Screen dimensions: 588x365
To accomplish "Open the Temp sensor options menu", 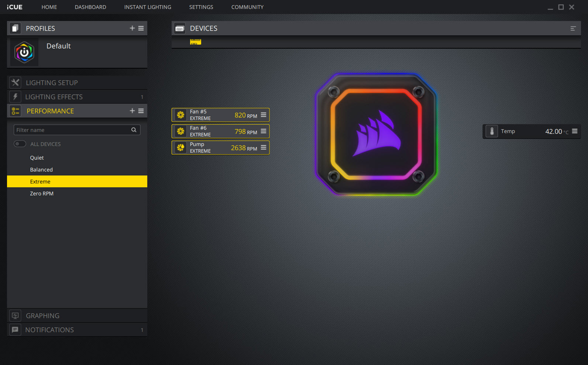I will coord(575,131).
